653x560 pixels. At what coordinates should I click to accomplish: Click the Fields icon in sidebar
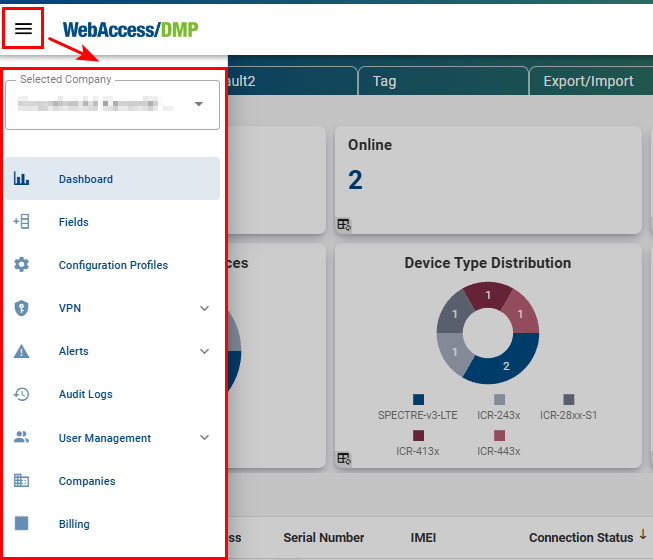pos(21,222)
